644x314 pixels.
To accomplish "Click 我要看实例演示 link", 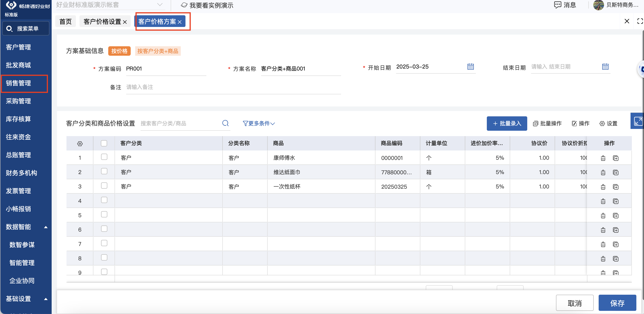I will 207,5.
